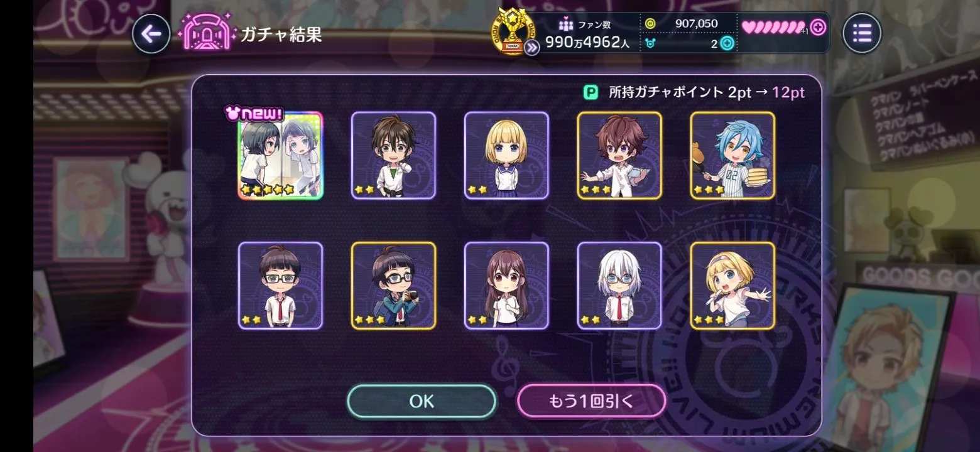Select the blonde bob girl in sailor uniform

tap(506, 156)
